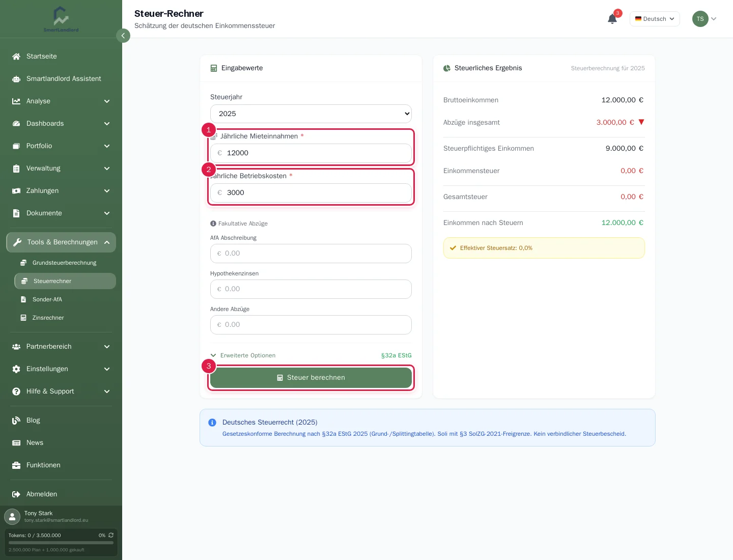Expand the Portfolio menu section
Screen dimensions: 733x560
click(61, 146)
